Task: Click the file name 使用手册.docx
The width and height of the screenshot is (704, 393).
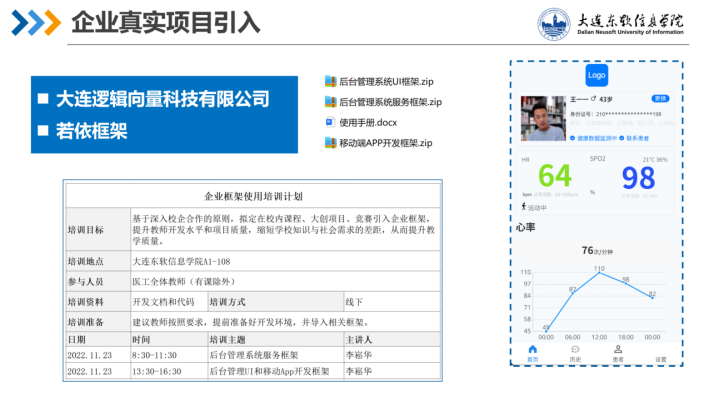Action: [x=368, y=123]
